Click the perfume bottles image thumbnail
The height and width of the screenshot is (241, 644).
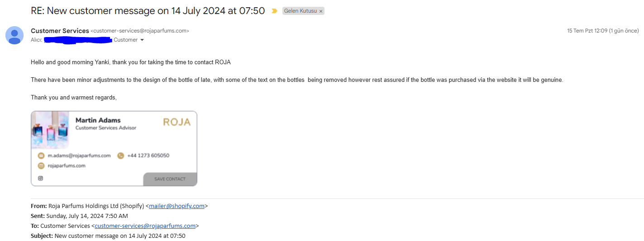click(x=50, y=130)
